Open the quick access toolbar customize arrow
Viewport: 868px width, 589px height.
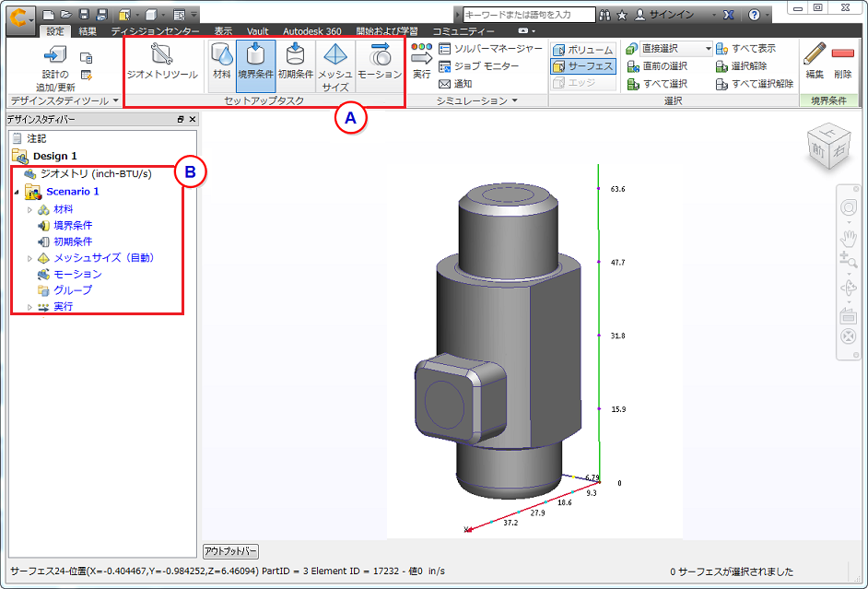[194, 15]
